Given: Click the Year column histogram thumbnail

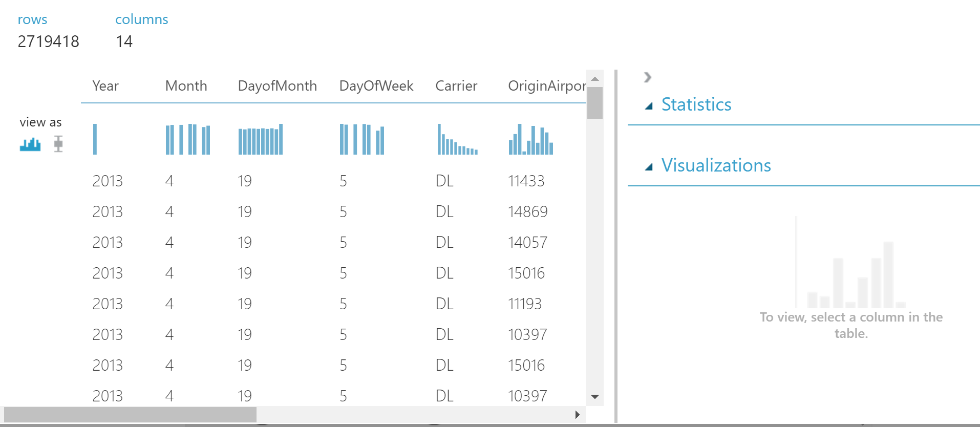Looking at the screenshot, I should coord(95,139).
